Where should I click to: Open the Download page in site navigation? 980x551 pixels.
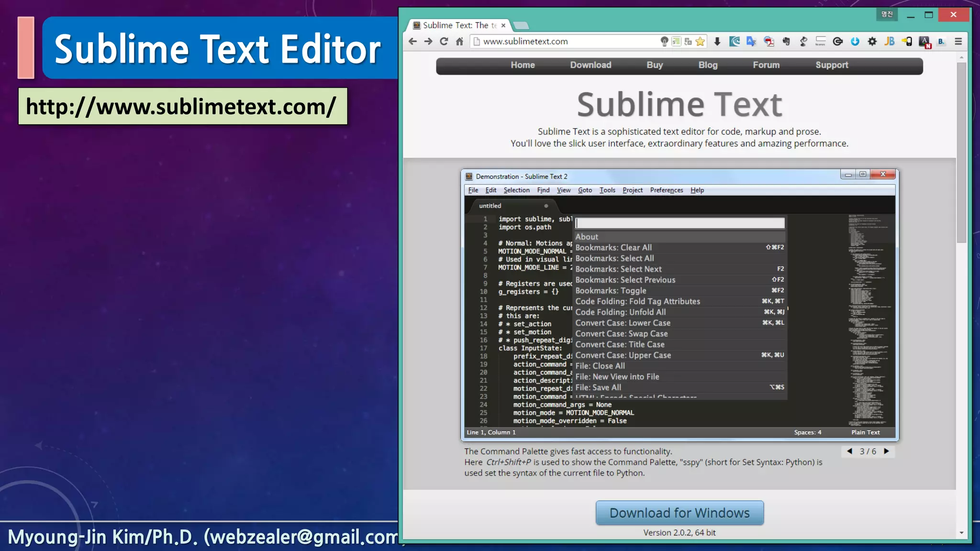590,65
